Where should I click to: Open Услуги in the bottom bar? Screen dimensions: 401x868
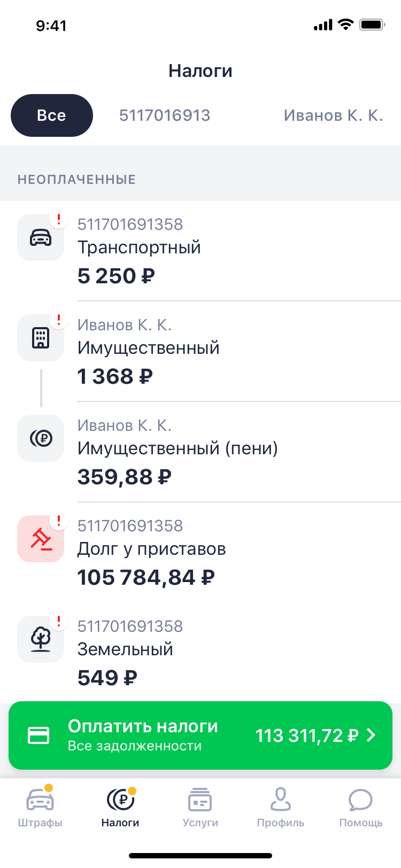click(200, 807)
